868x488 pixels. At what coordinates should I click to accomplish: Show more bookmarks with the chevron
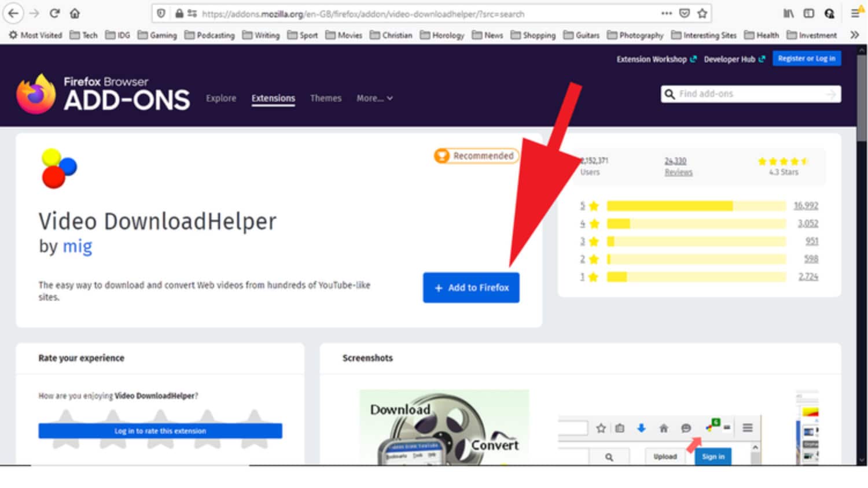tap(855, 35)
